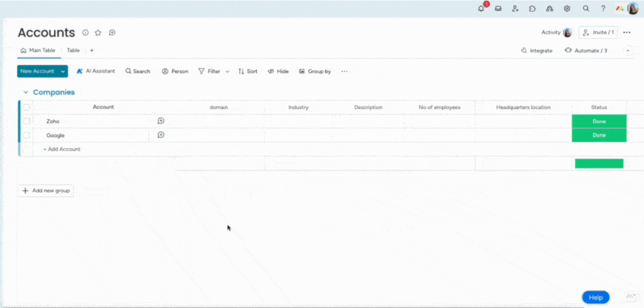
Task: Open board discussion icon beside the star
Action: tap(112, 33)
